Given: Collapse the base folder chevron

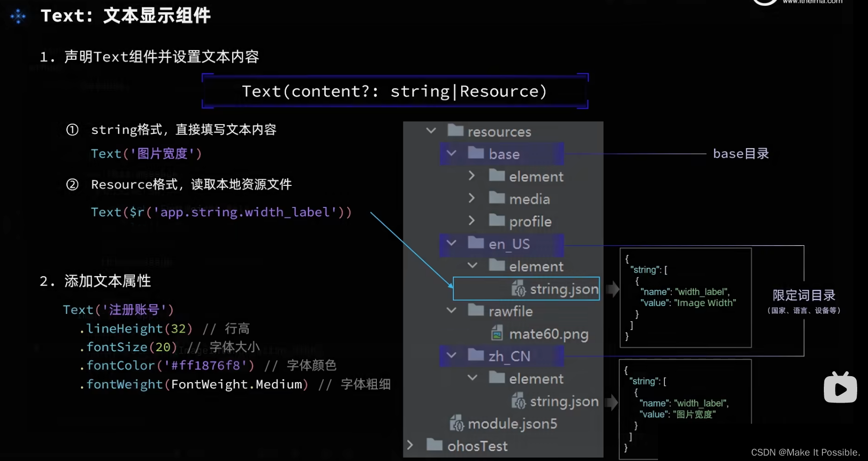Looking at the screenshot, I should pos(451,154).
